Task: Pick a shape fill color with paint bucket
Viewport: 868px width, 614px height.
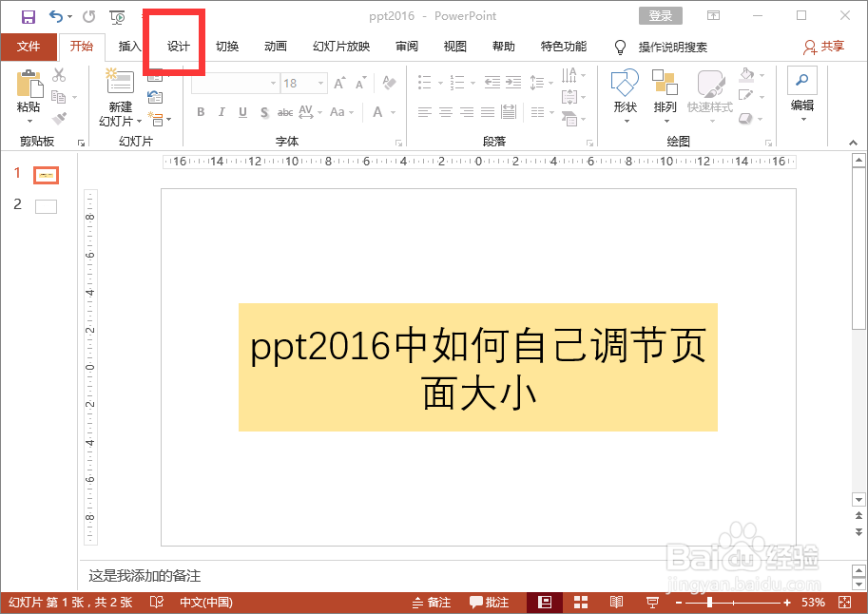Action: pyautogui.click(x=746, y=75)
